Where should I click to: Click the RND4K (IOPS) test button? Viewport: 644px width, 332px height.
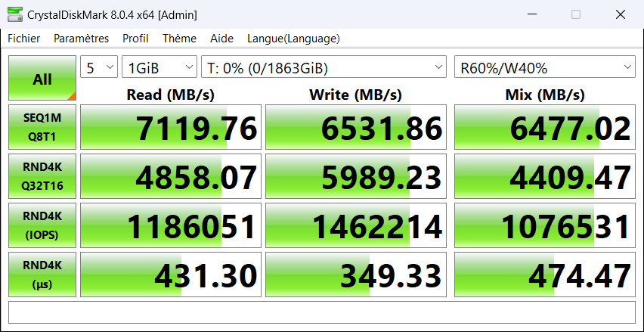click(42, 225)
